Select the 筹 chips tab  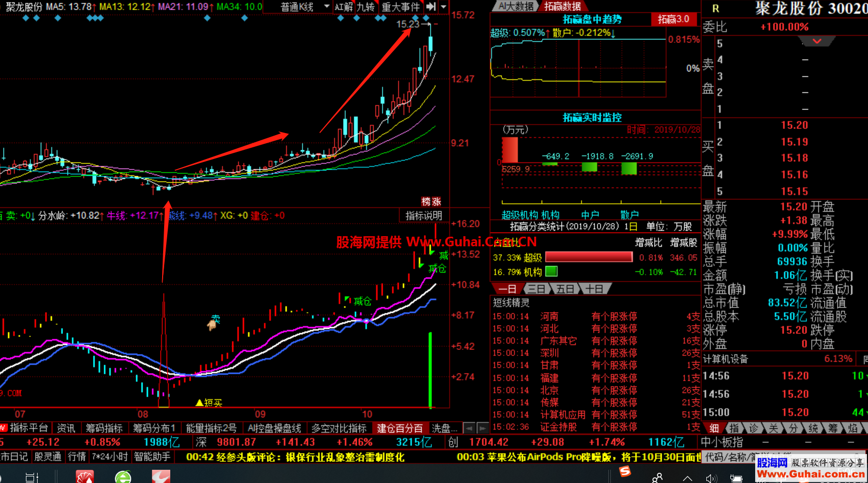tap(833, 428)
